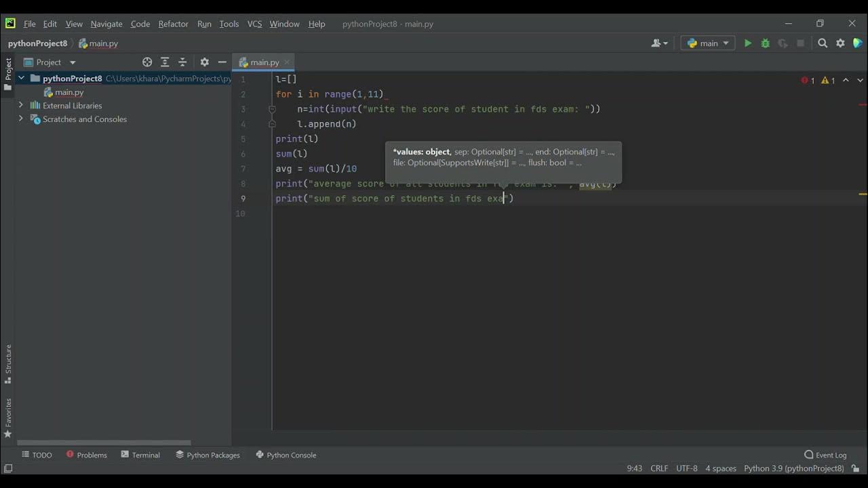The width and height of the screenshot is (868, 488).
Task: Toggle tool window bars icon bottom-left corner
Action: 7,468
